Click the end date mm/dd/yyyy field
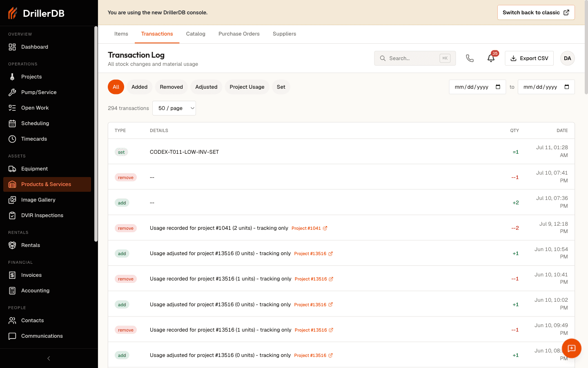588x368 pixels. pos(546,87)
